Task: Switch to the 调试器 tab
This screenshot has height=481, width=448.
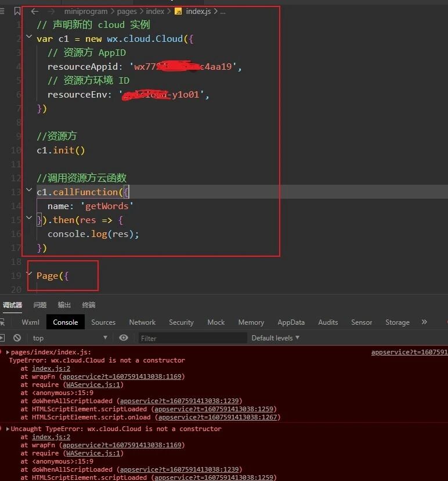Action: click(x=13, y=305)
